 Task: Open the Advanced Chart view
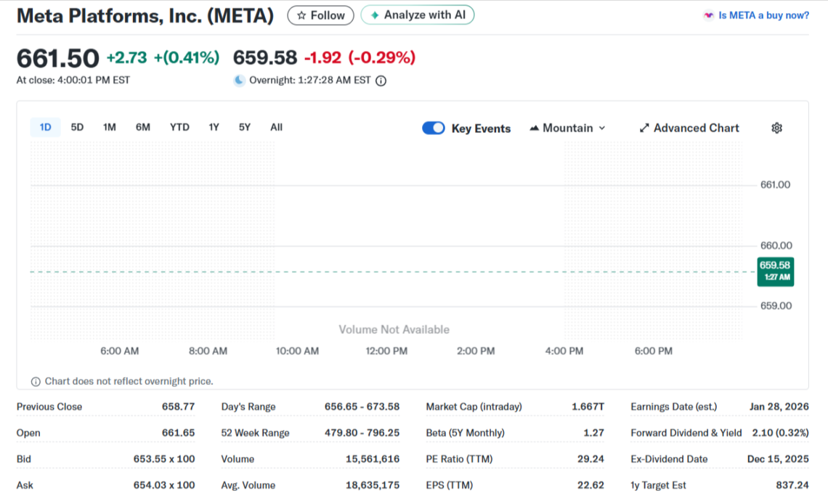(x=689, y=129)
